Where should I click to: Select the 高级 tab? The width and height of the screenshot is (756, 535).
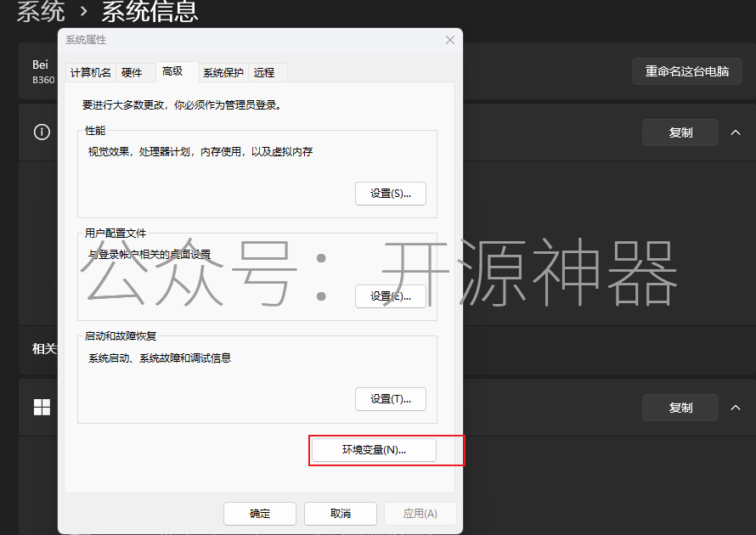tap(172, 72)
